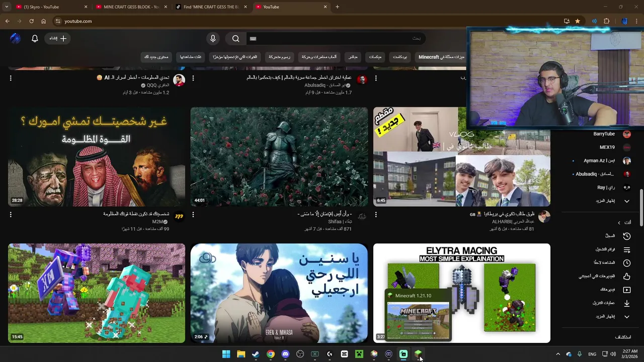Click the browser home button
Viewport: 644px width, 362px height.
(43, 21)
